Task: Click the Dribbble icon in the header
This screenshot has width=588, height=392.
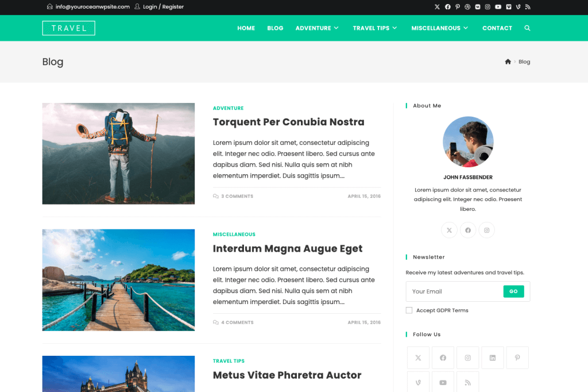Action: point(467,6)
